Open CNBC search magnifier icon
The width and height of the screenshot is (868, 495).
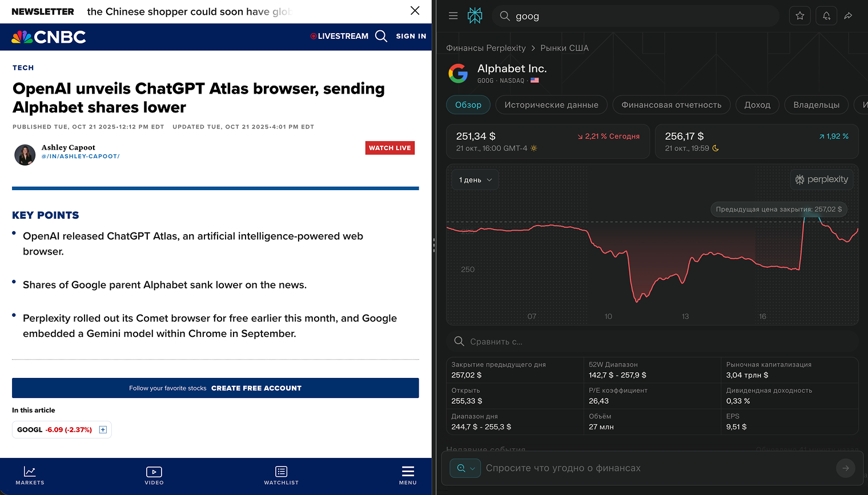[381, 37]
